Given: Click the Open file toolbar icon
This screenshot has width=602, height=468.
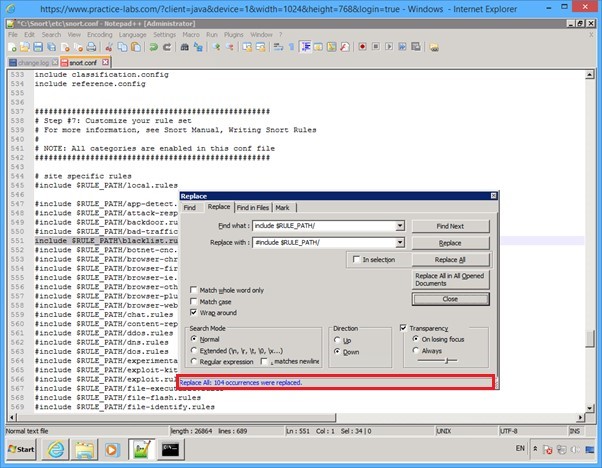Looking at the screenshot, I should click(25, 47).
